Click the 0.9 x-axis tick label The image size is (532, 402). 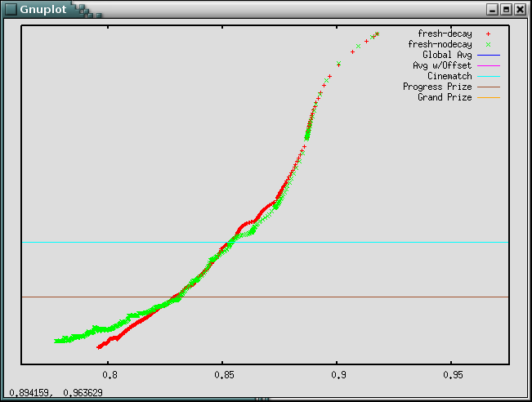tap(338, 375)
